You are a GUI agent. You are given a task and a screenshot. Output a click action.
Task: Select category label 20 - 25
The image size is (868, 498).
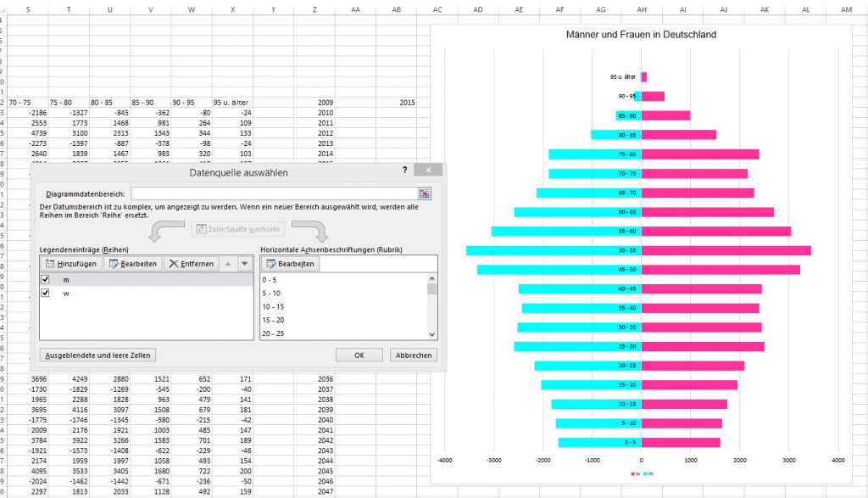point(273,333)
